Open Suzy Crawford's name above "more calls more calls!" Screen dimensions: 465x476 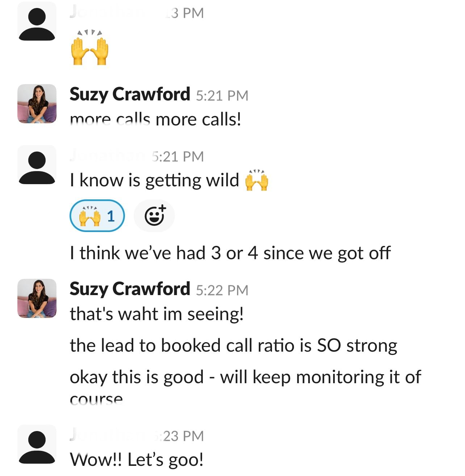coord(130,94)
